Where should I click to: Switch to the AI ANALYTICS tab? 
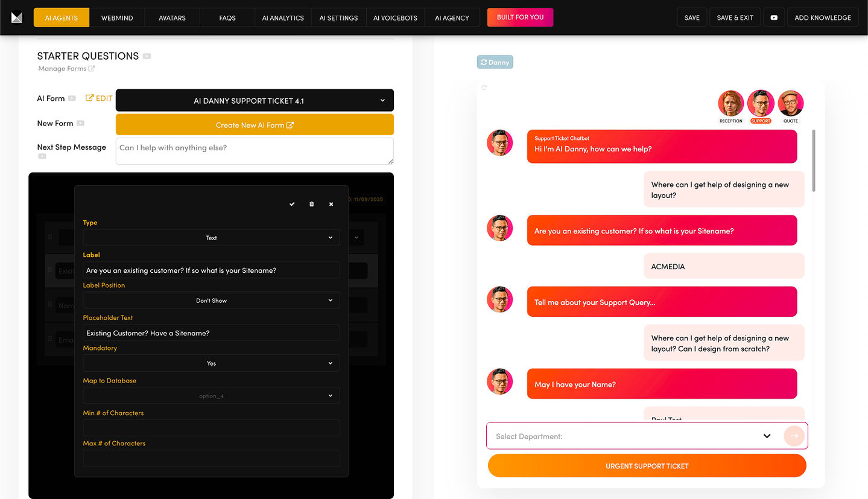(x=283, y=17)
